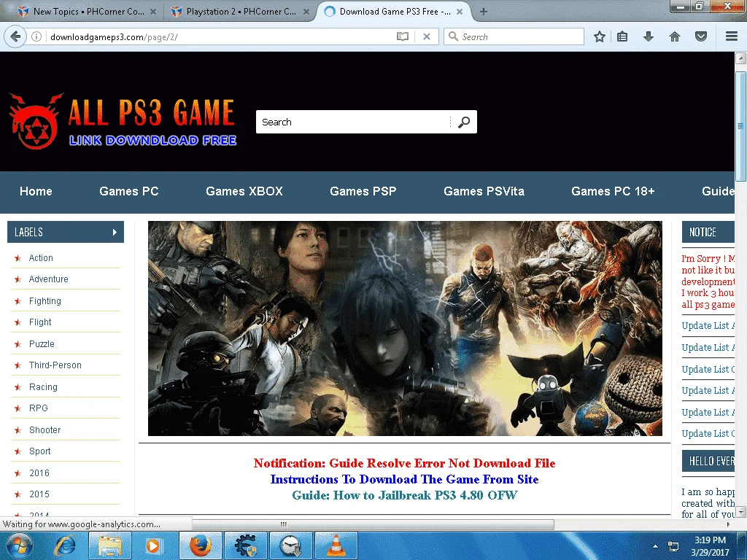The image size is (747, 560).
Task: Open the RPG label
Action: 38,408
